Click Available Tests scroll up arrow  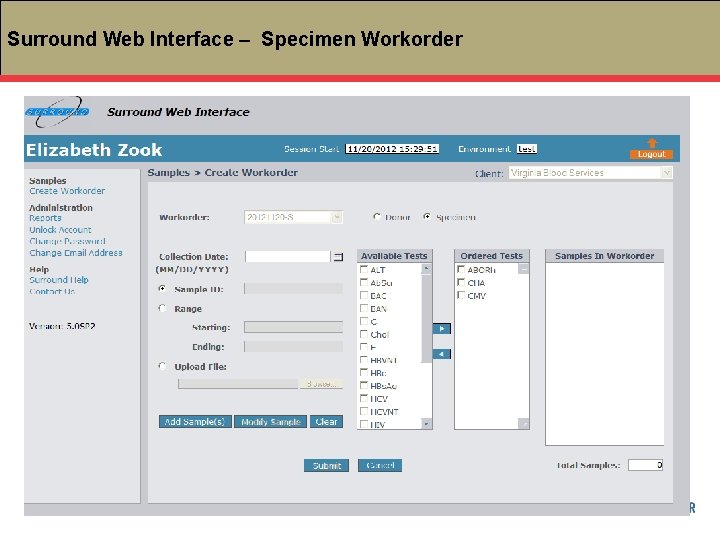(x=426, y=269)
